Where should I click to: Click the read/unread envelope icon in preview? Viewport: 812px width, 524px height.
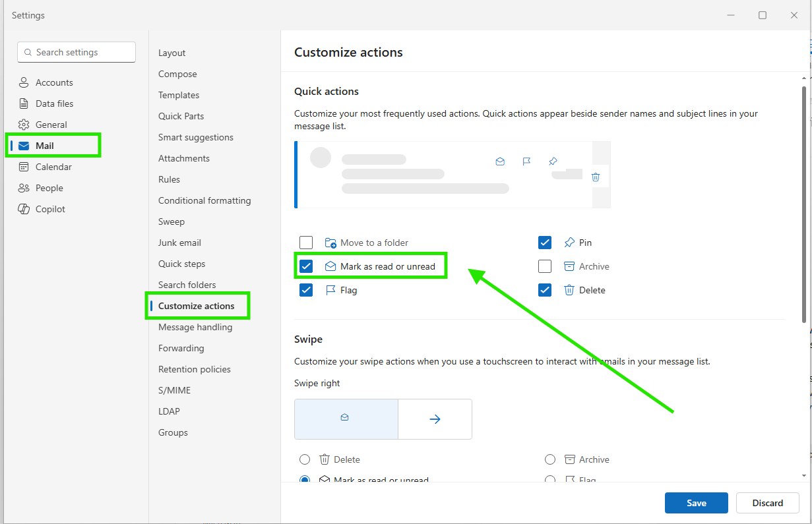500,161
